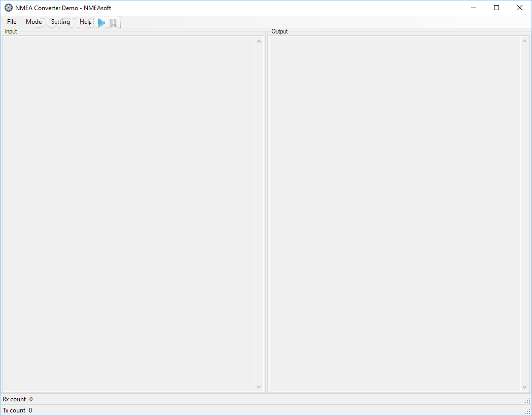Screen dimensions: 532x416
Task: Minimize the NMEA Converter window
Action: [474, 8]
